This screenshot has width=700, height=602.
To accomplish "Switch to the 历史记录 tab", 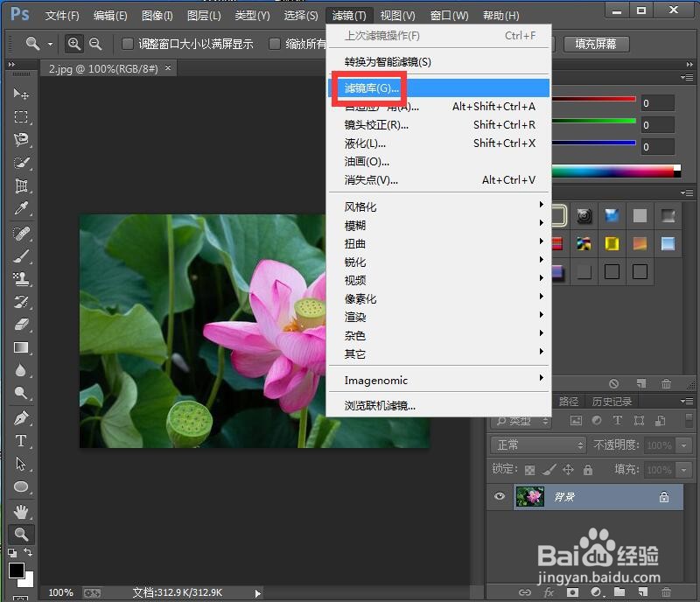I will point(612,402).
